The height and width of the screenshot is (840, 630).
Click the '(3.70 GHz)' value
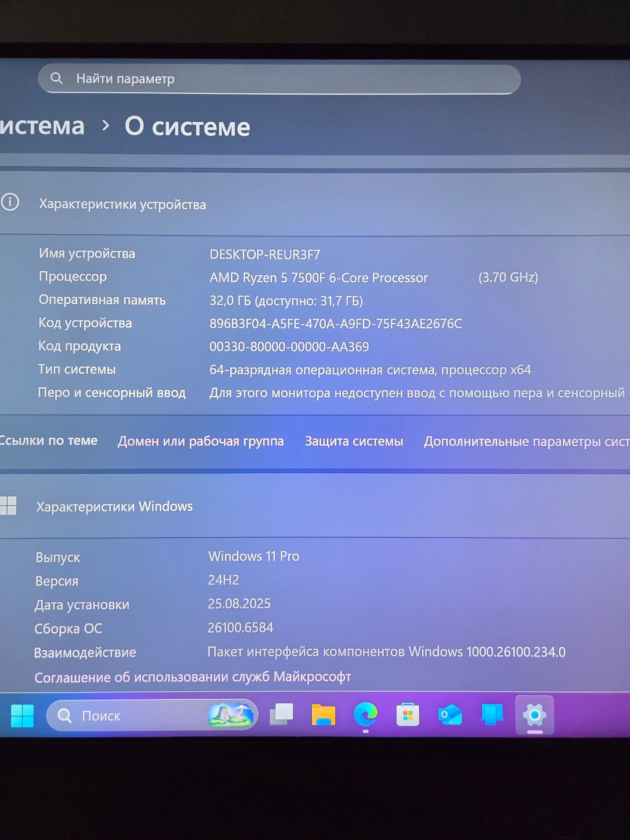point(508,277)
